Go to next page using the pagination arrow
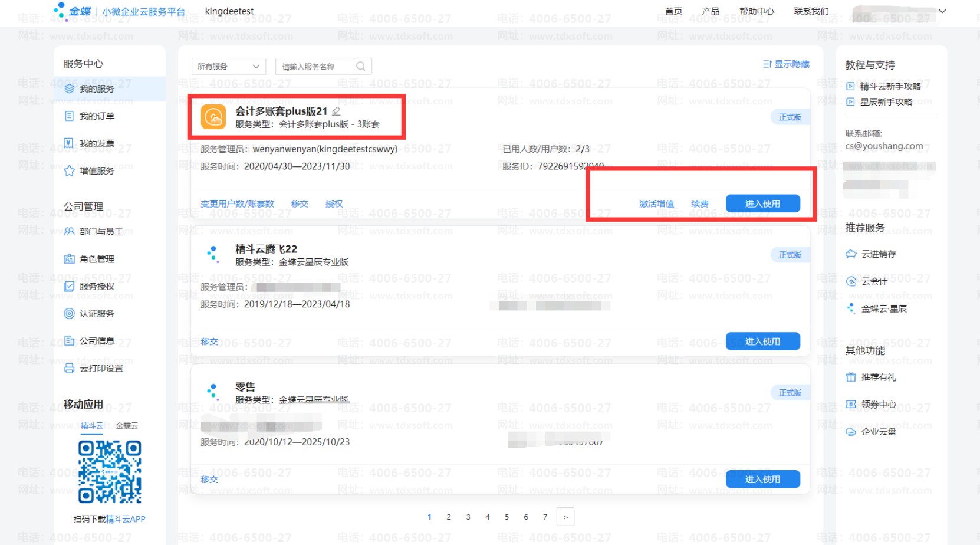The image size is (980, 545). pos(565,517)
